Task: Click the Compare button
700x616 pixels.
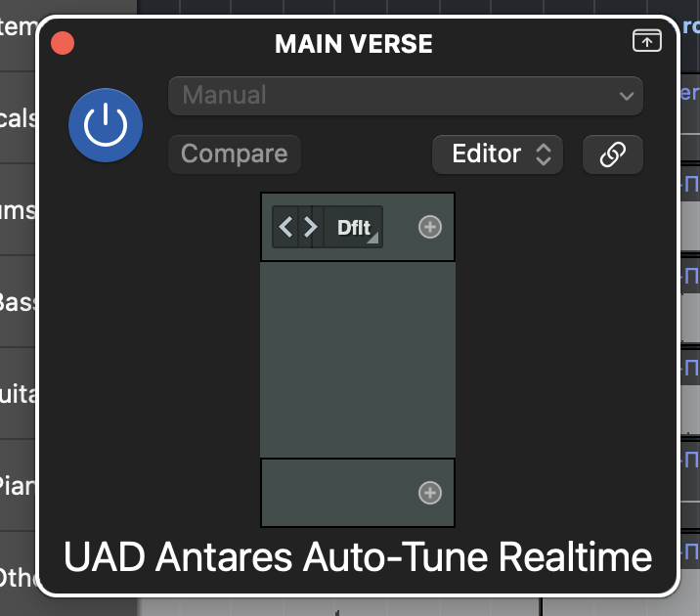Action: (235, 154)
